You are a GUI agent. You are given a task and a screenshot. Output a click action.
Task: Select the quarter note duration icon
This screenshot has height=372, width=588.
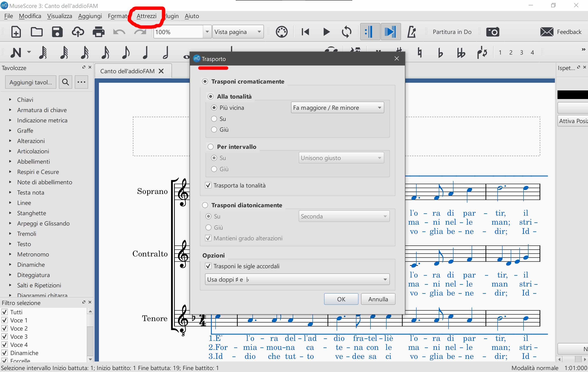145,52
